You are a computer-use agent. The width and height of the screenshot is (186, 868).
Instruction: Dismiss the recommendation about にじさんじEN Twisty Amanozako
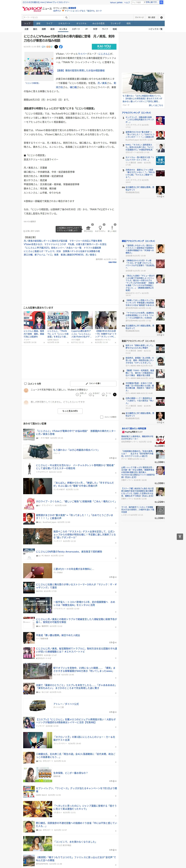116,558
